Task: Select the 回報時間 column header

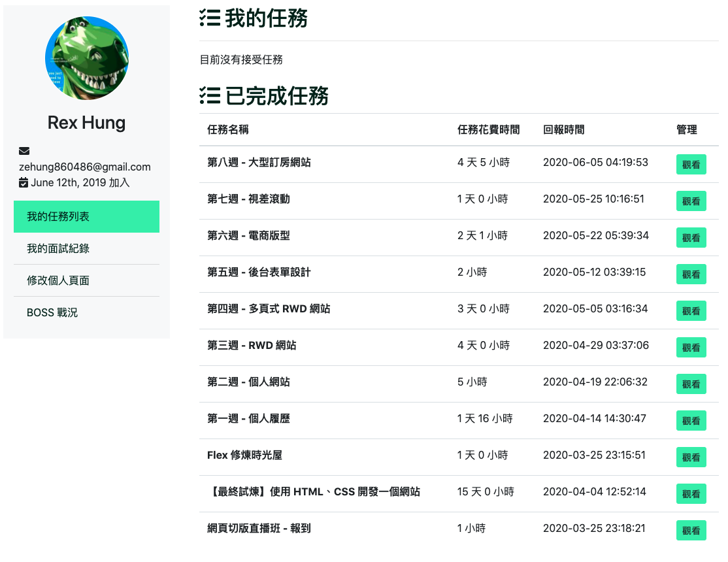Action: pos(561,130)
